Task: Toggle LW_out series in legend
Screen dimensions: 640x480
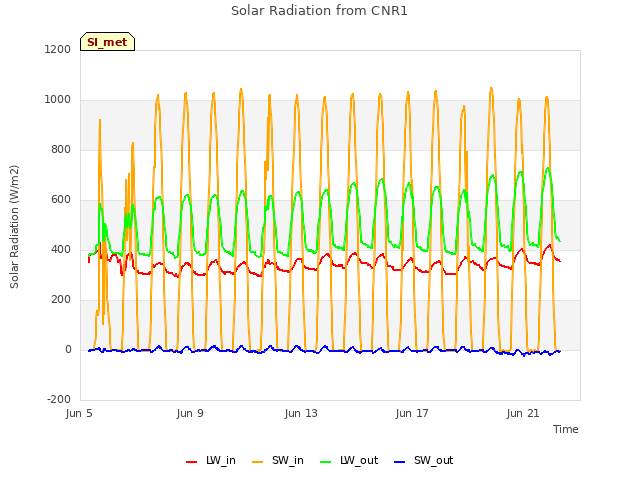Action: [x=349, y=461]
